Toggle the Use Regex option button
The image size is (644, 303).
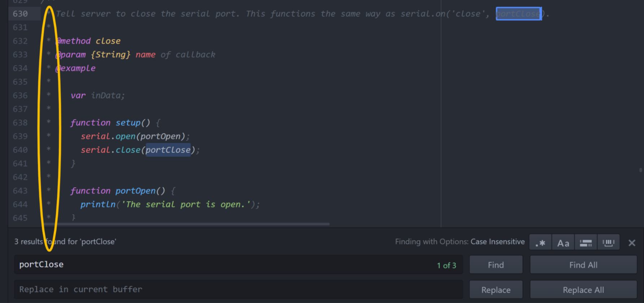(540, 243)
